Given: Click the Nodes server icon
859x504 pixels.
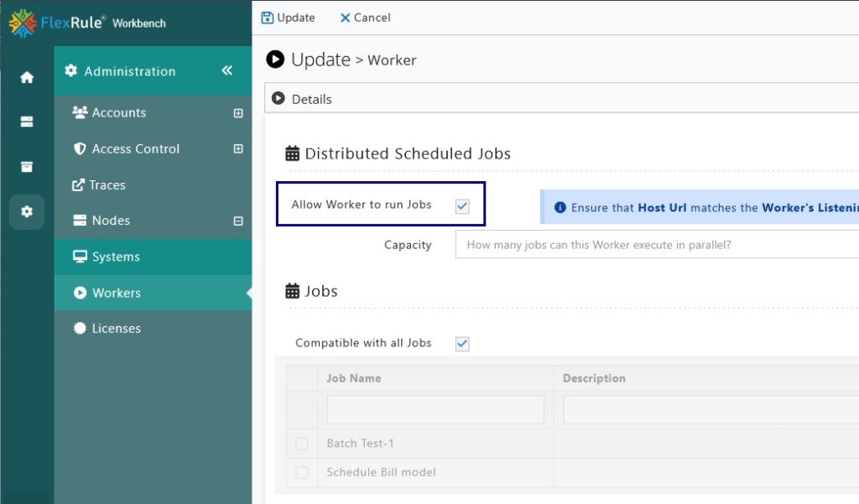Looking at the screenshot, I should pyautogui.click(x=80, y=221).
